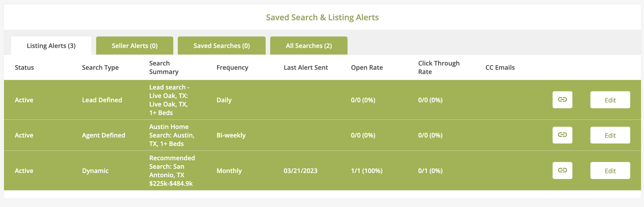Click the Saved Search & Listing Alerts title
This screenshot has height=207, width=644.
click(322, 17)
